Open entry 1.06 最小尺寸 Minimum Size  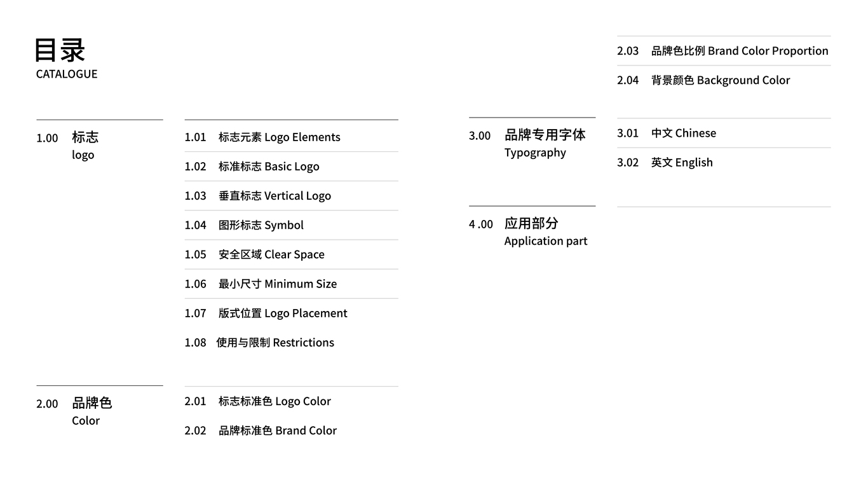pos(261,284)
